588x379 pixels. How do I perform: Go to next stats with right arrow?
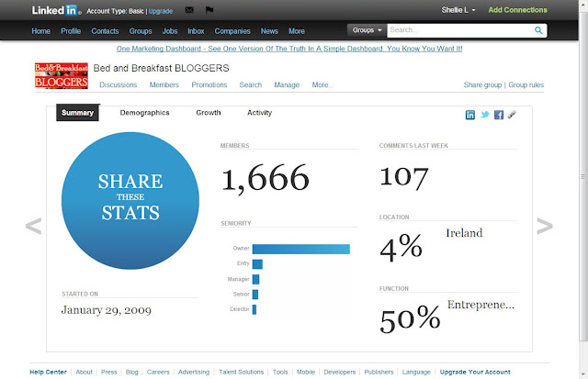click(545, 226)
